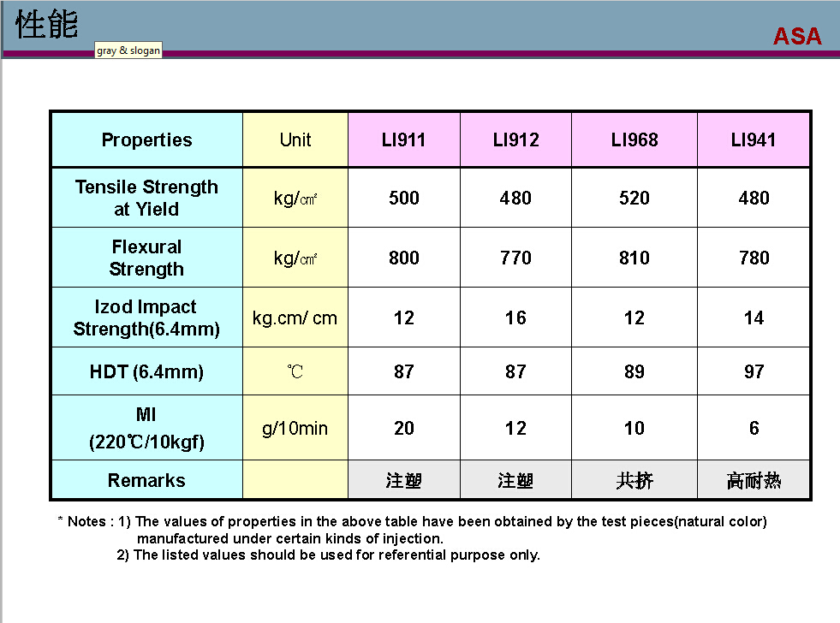Select flexural value 810
The width and height of the screenshot is (840, 623).
pos(634,258)
